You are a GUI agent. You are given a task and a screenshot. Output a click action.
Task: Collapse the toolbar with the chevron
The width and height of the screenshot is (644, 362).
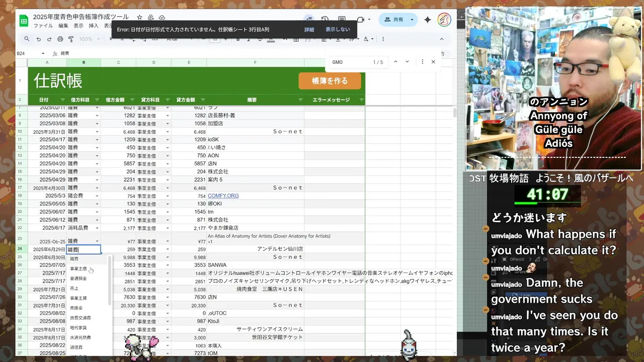(442, 39)
